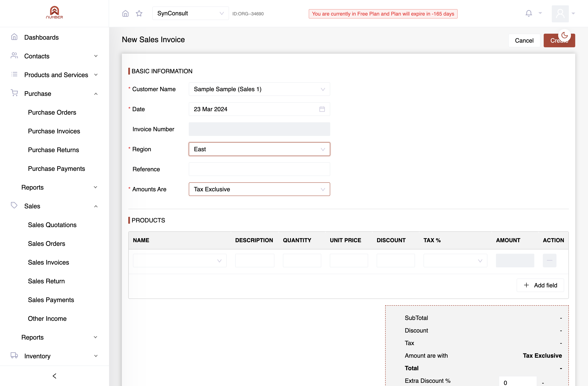Click the Reference input field
The image size is (588, 386).
[x=259, y=169]
